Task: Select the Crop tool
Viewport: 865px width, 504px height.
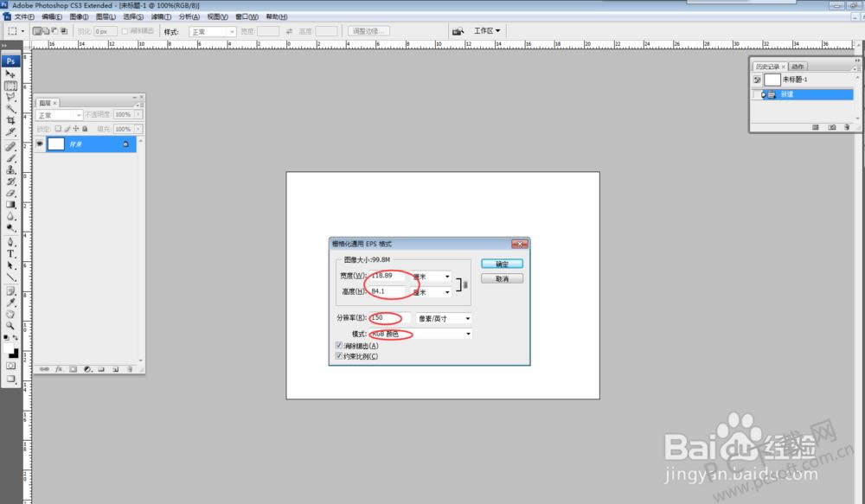Action: pyautogui.click(x=11, y=120)
